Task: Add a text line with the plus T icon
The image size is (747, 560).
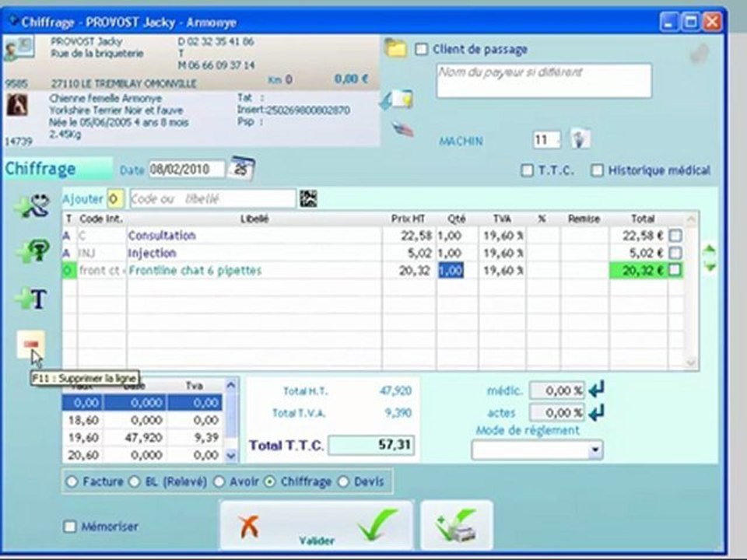Action: click(31, 299)
